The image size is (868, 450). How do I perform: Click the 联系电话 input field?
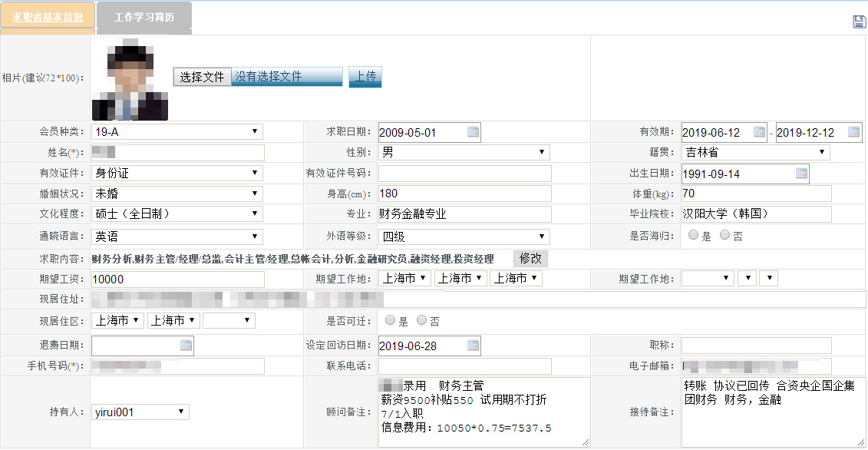465,366
